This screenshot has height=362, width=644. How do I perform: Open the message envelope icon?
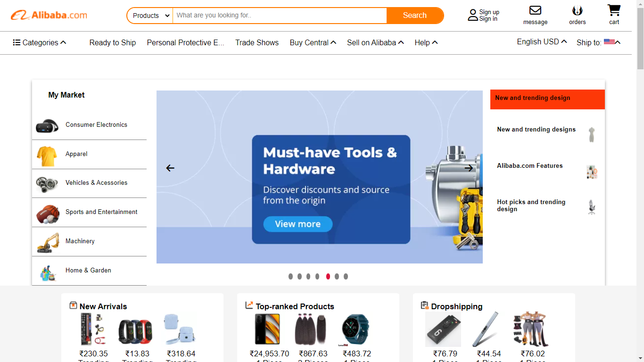pos(535,10)
